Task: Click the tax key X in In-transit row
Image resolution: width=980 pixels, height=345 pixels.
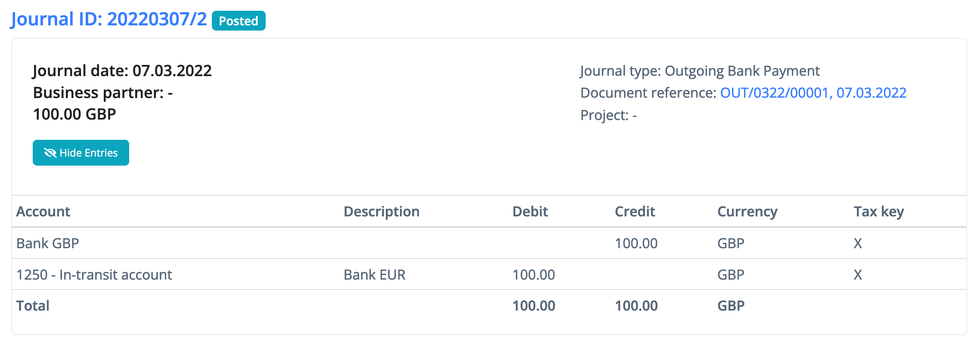Action: (x=858, y=275)
